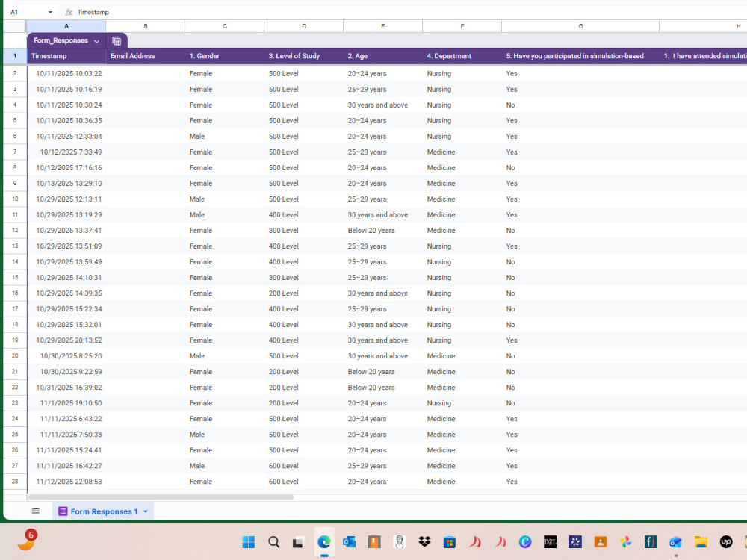Open Task View in the taskbar

tap(299, 542)
